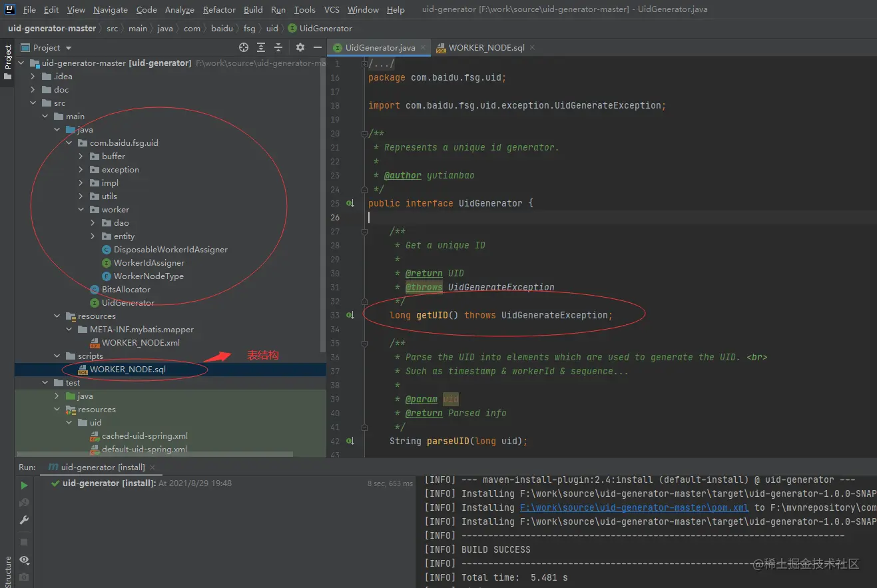The height and width of the screenshot is (588, 877).
Task: Expand the dao package arrow
Action: click(x=93, y=222)
